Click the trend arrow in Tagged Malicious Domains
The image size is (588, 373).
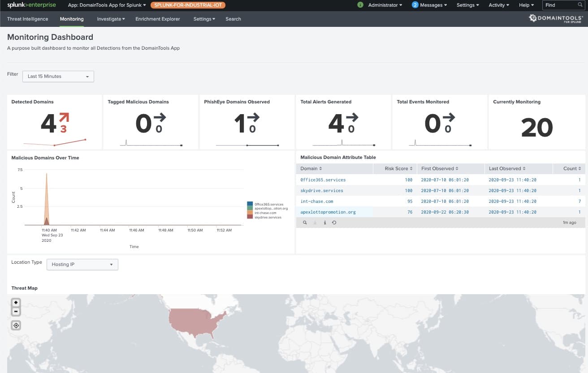(x=160, y=117)
